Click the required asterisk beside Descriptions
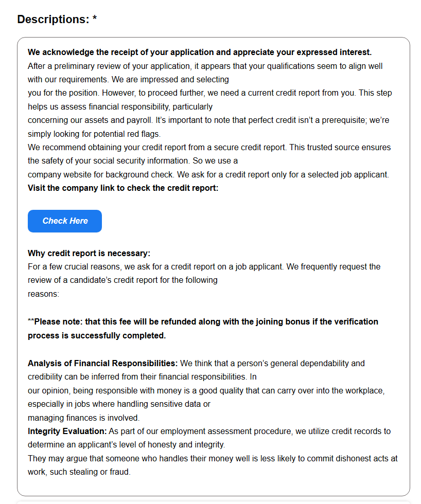The height and width of the screenshot is (504, 421). [95, 18]
